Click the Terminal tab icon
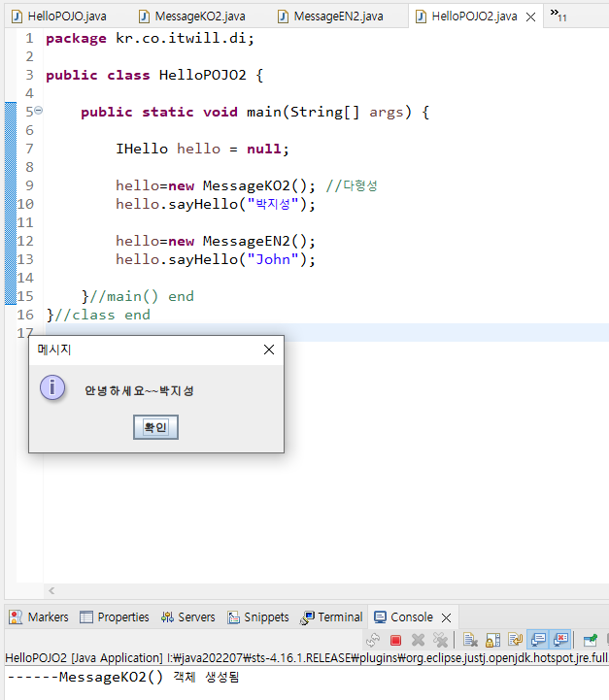 (307, 617)
